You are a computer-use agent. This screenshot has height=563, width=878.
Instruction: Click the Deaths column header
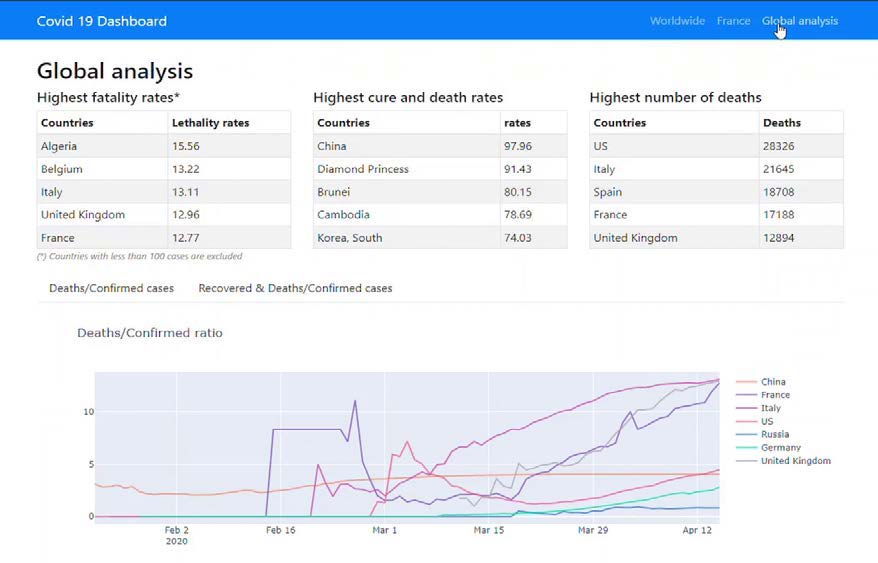(x=781, y=123)
